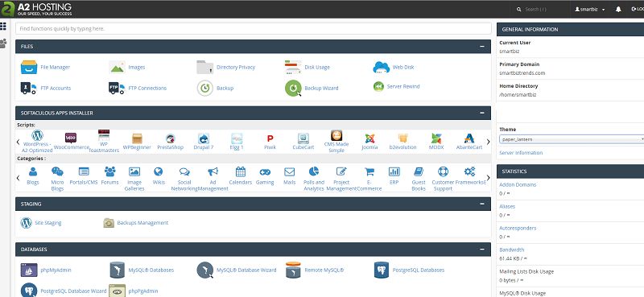Open the Addon Domains statistics link

coord(518,185)
